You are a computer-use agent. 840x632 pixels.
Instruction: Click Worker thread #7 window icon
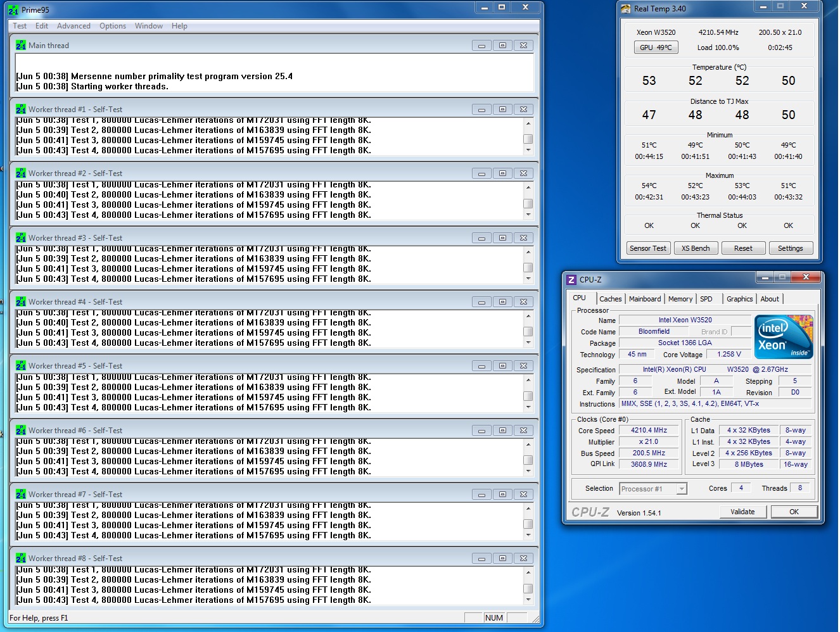pyautogui.click(x=21, y=494)
